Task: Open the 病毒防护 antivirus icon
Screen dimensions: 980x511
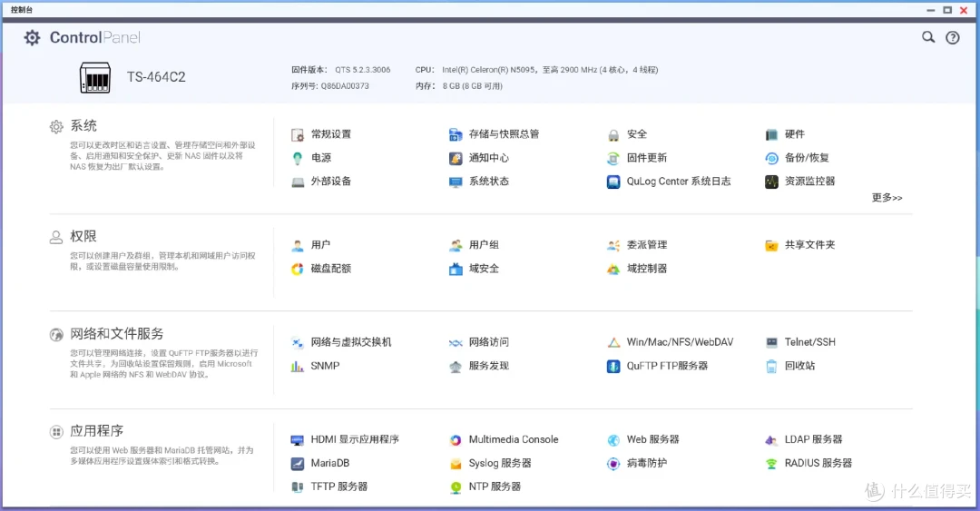Action: [613, 464]
